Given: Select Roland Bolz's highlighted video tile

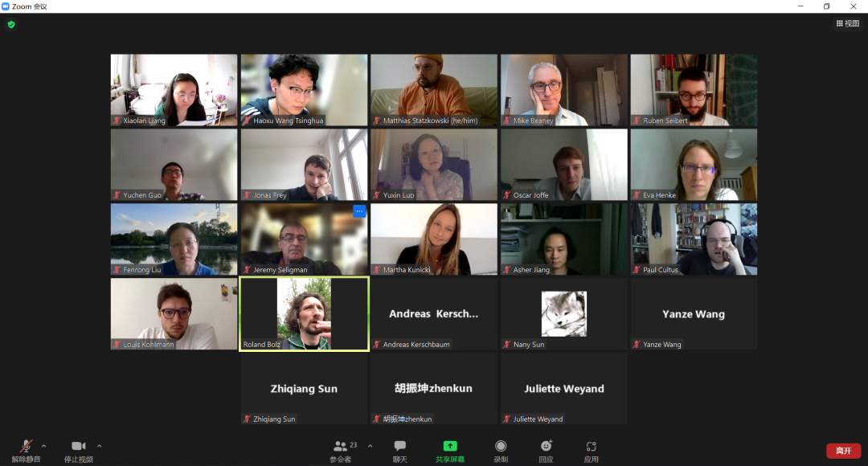Looking at the screenshot, I should click(304, 314).
